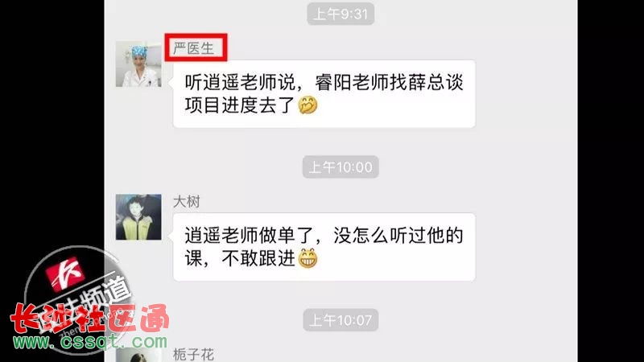Click the red 长 logo in circular watermark
This screenshot has width=644, height=362.
pyautogui.click(x=65, y=274)
